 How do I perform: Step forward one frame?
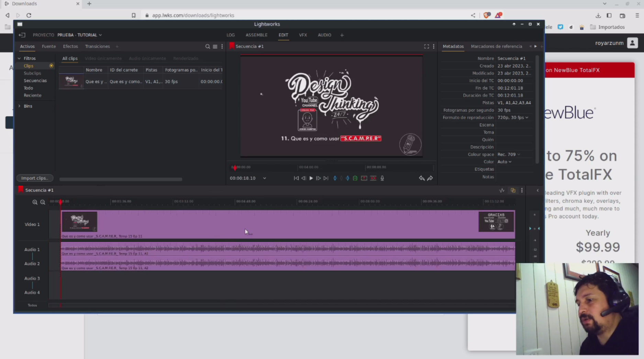318,178
